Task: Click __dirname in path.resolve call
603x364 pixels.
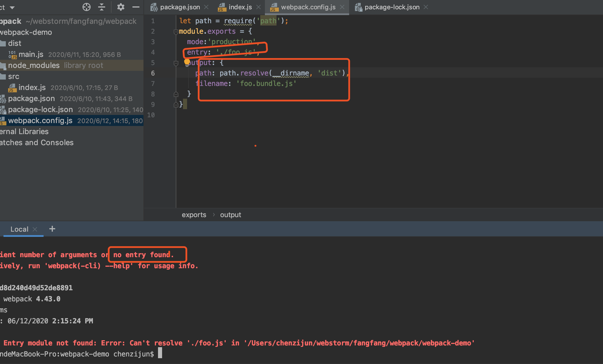Action: tap(291, 73)
